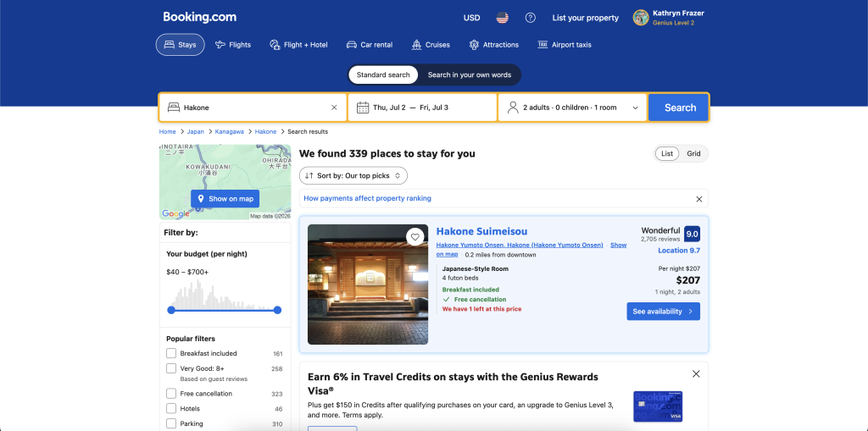868x431 pixels.
Task: Click the Genius Rewards Visa card image
Action: pos(658,406)
